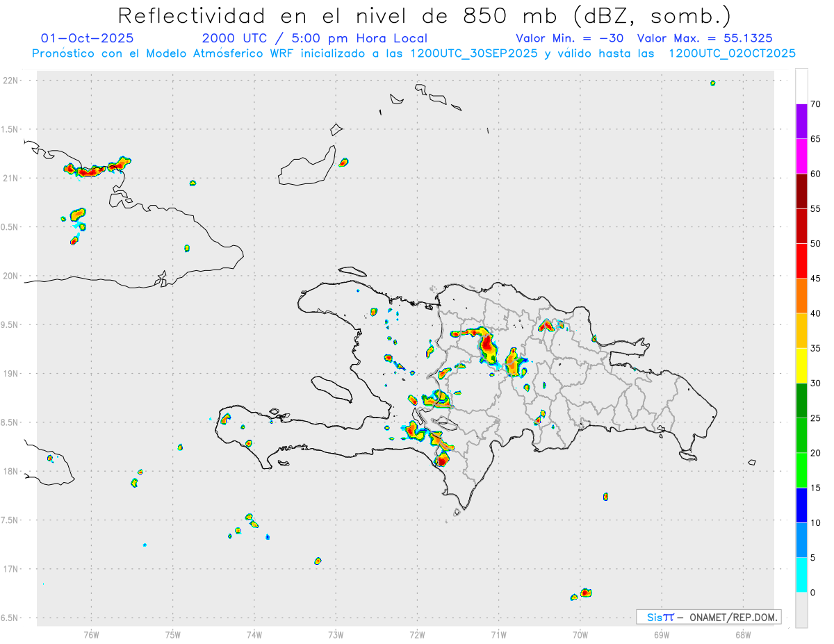Click the dark maroon 55-60 dBZ colorbar segment
The image size is (834, 644).
801,191
